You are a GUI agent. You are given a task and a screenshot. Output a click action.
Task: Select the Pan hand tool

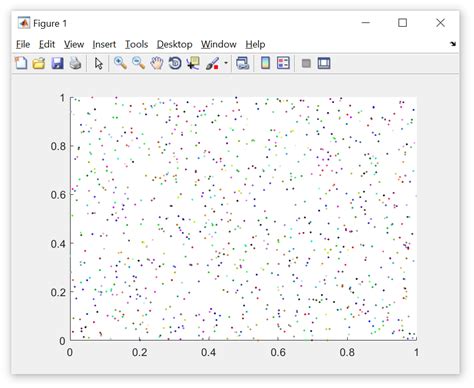pos(157,63)
